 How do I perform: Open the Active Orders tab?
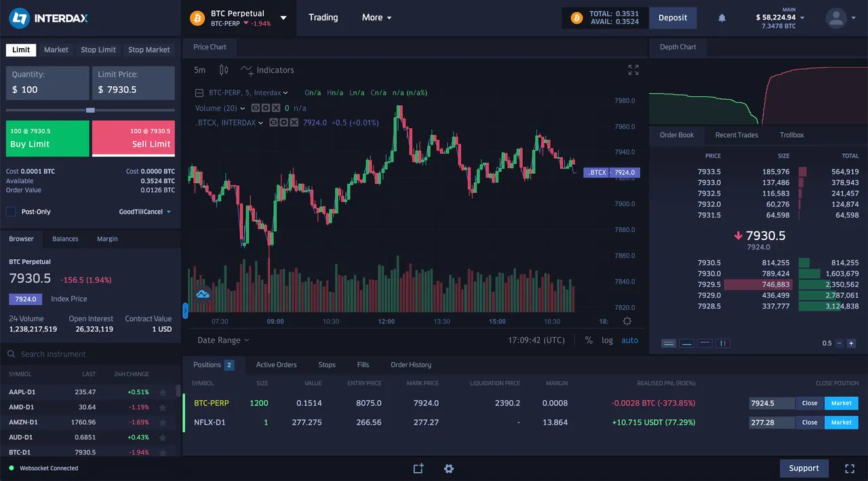(277, 365)
